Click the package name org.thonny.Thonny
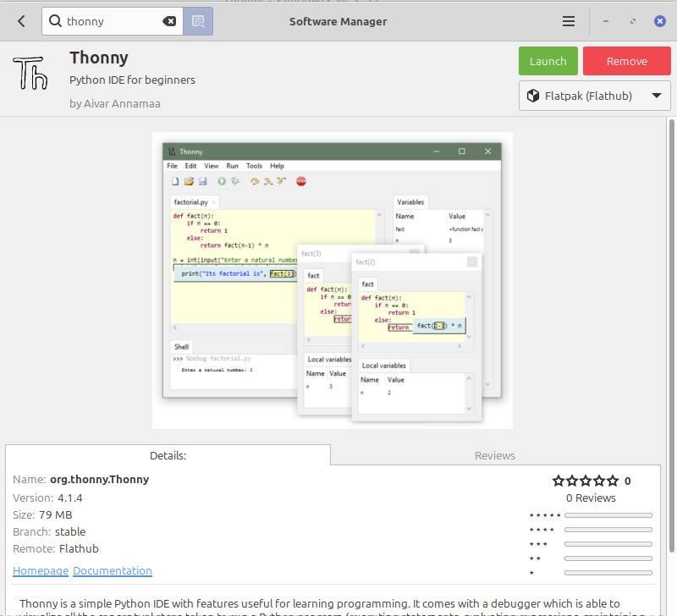This screenshot has height=616, width=677. (99, 480)
